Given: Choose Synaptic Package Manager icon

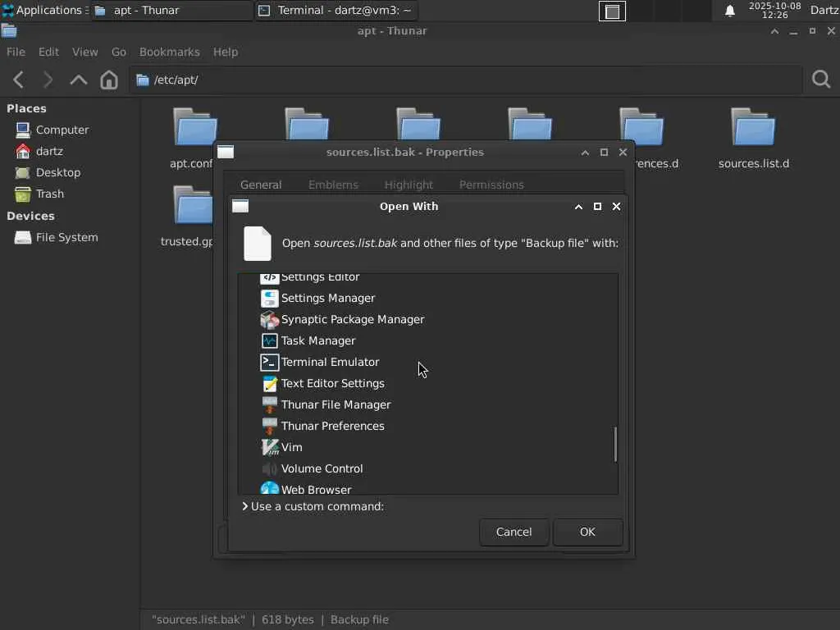Looking at the screenshot, I should pyautogui.click(x=269, y=320).
